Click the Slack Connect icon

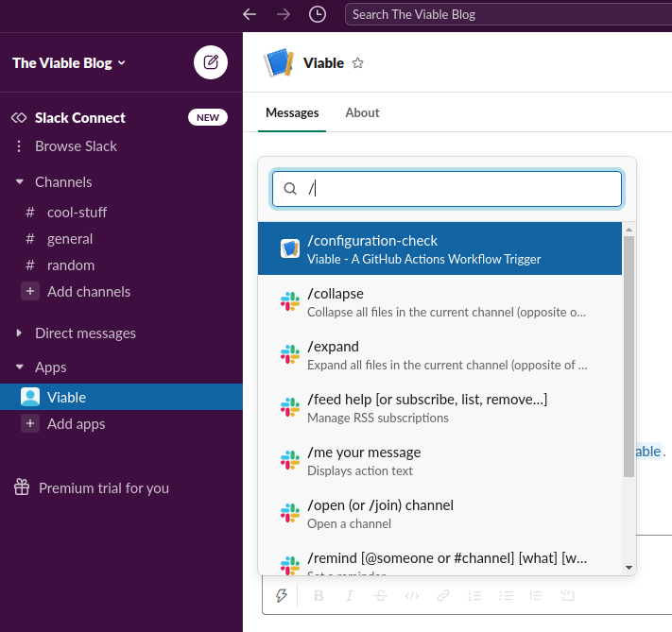(19, 118)
